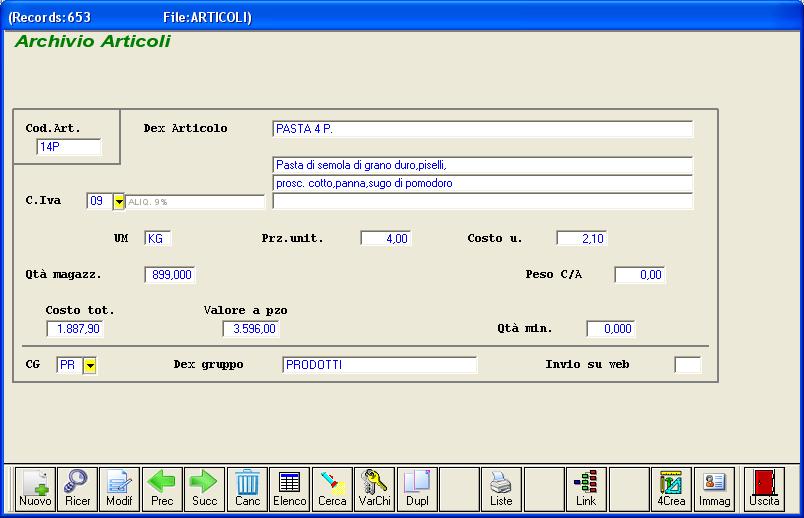The height and width of the screenshot is (518, 804).
Task: Click the Prz.unit. price field
Action: pyautogui.click(x=385, y=239)
